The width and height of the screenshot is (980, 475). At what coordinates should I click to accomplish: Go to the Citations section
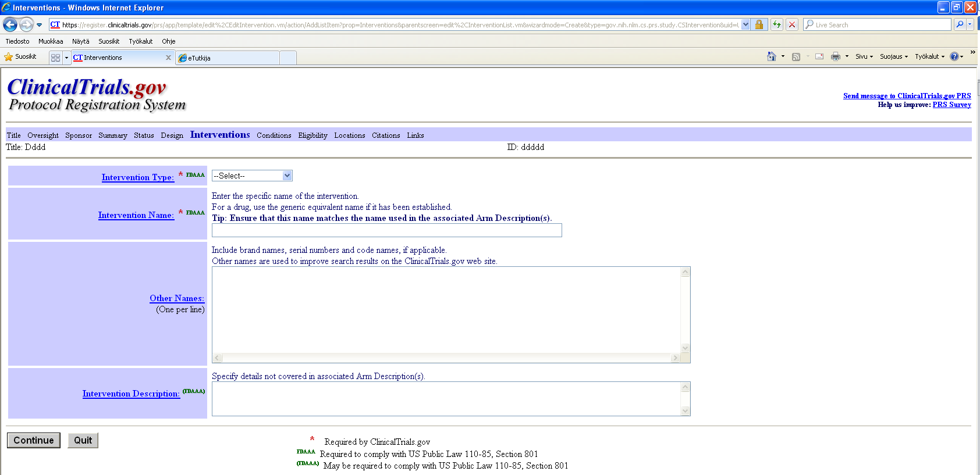click(x=386, y=135)
